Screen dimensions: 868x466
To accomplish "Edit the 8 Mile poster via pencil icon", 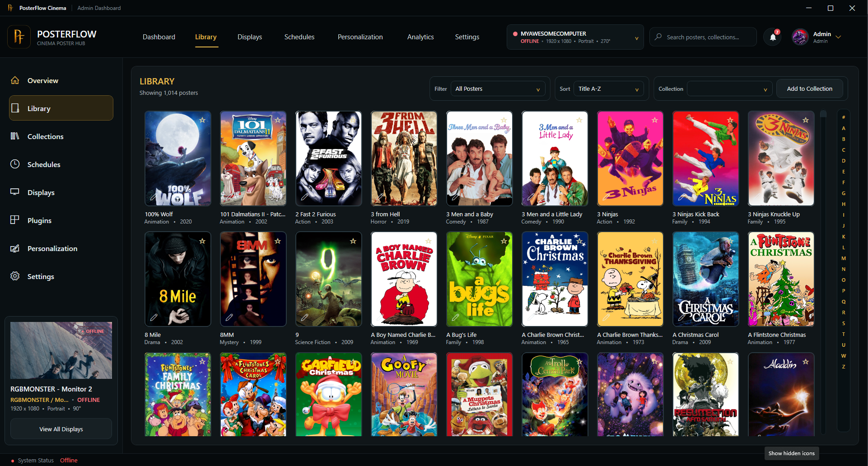I will 154,317.
